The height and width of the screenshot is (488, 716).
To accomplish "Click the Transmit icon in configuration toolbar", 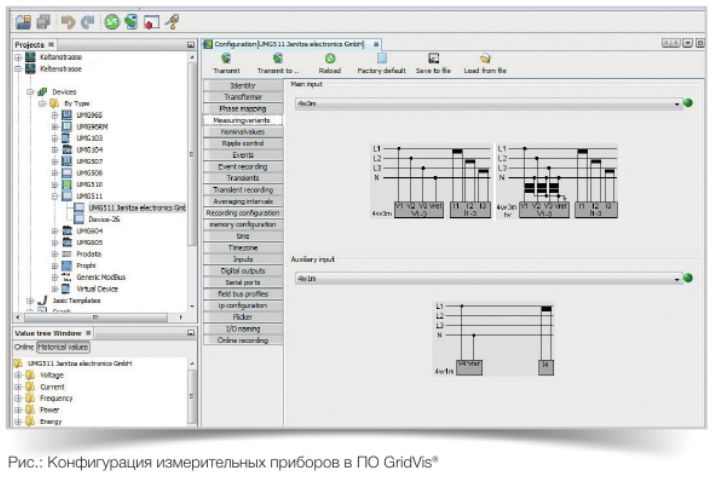I will pyautogui.click(x=226, y=59).
